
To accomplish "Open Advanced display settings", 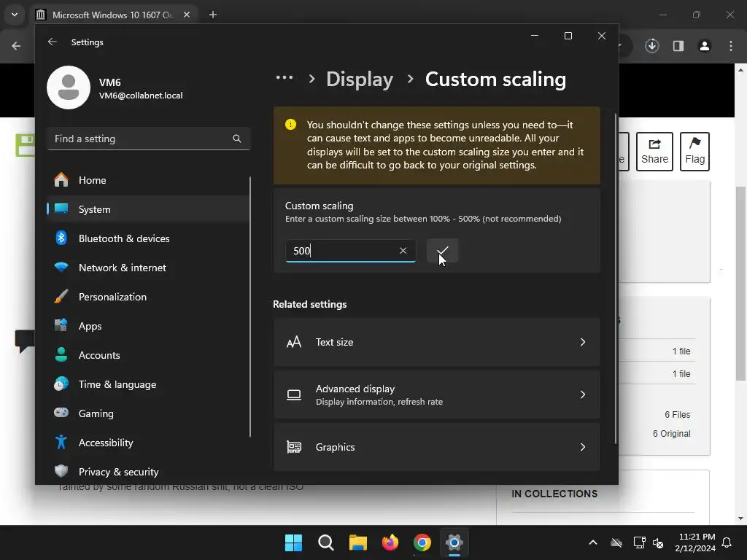I will tap(436, 394).
